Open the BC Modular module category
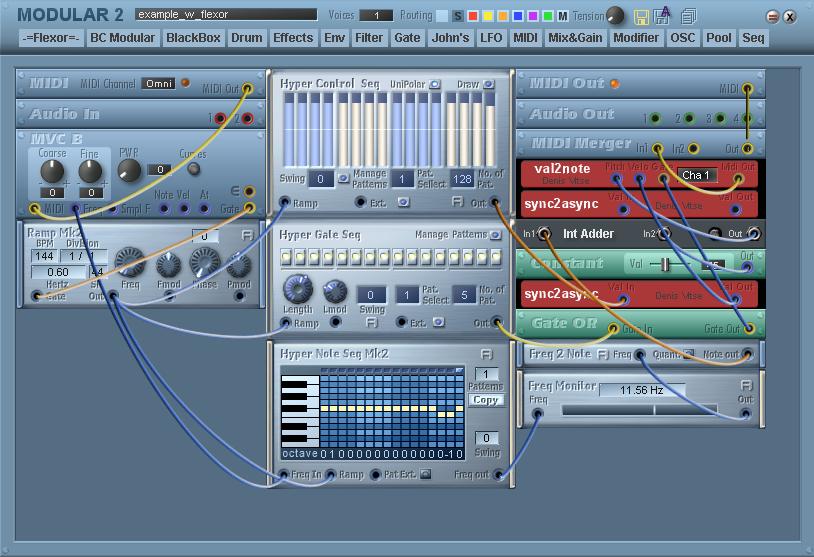Screen dimensions: 814x557 click(x=122, y=38)
